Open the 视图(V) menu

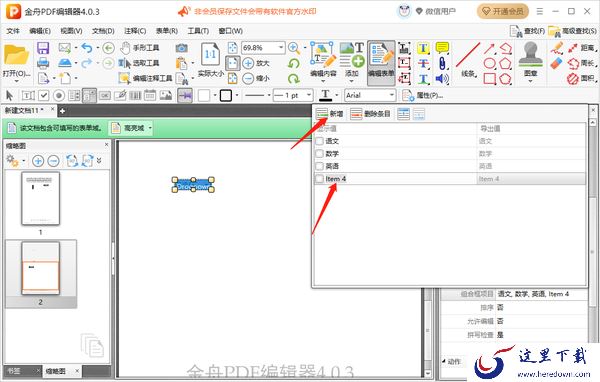[x=71, y=31]
